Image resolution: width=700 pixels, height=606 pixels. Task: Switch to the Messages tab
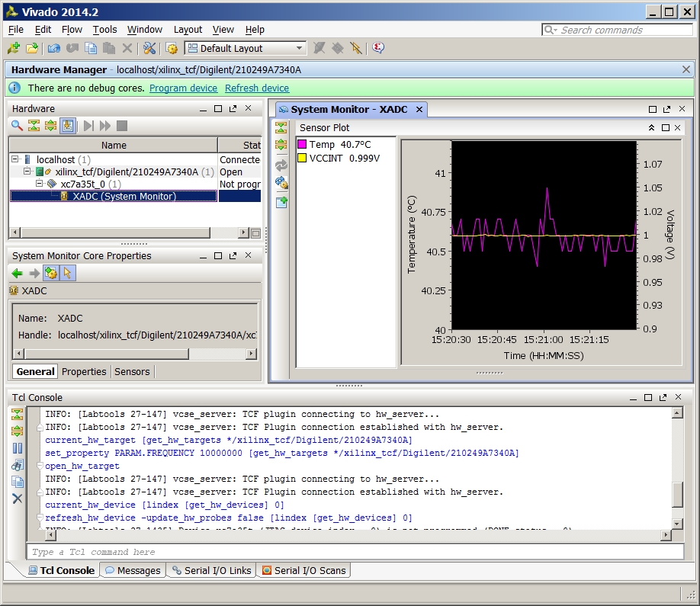(x=133, y=570)
